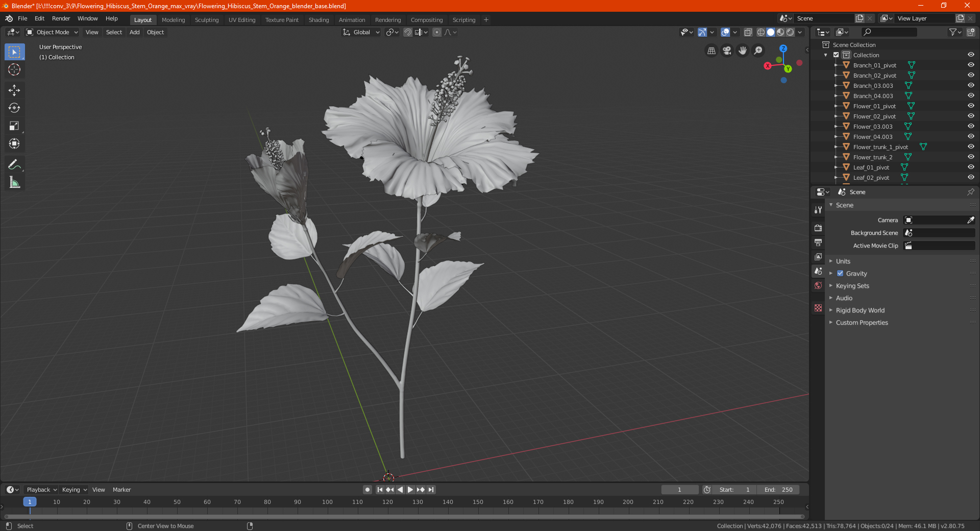The image size is (980, 531).
Task: Hide Leaf_02_pivot with its eye icon
Action: click(971, 178)
